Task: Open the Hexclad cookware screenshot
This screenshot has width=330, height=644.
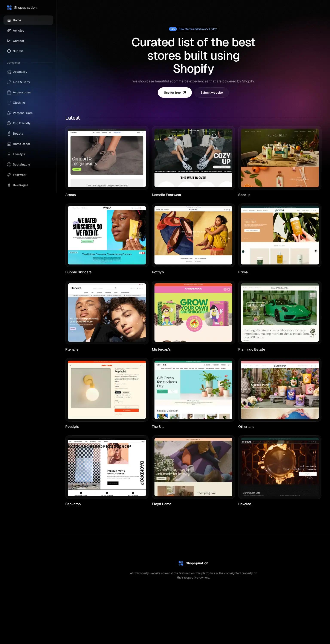Action: point(280,467)
